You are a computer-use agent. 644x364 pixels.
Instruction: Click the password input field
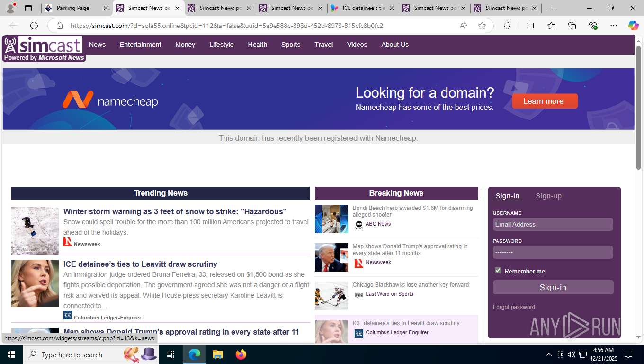tap(553, 253)
